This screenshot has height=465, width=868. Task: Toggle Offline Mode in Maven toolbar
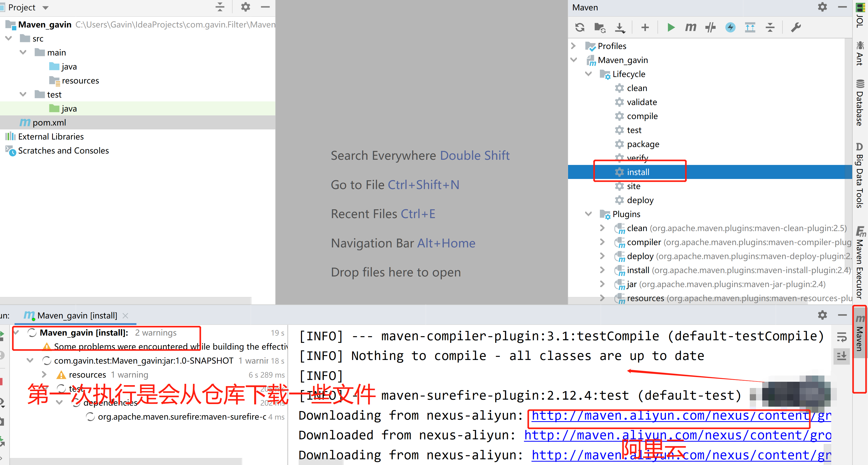pos(710,27)
